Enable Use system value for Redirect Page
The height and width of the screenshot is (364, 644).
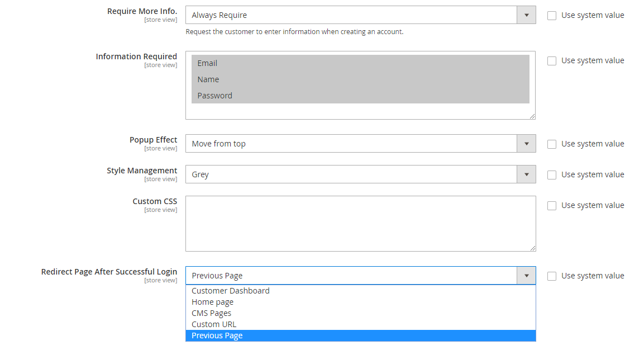552,276
